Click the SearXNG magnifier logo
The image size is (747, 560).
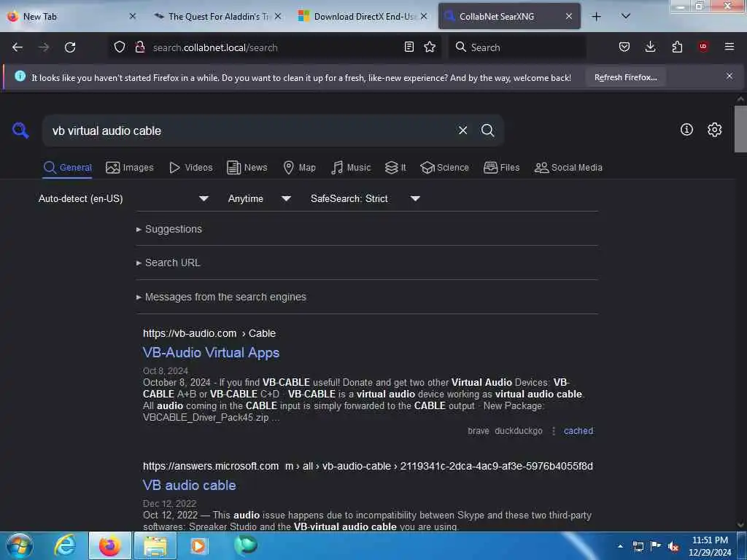pos(20,130)
